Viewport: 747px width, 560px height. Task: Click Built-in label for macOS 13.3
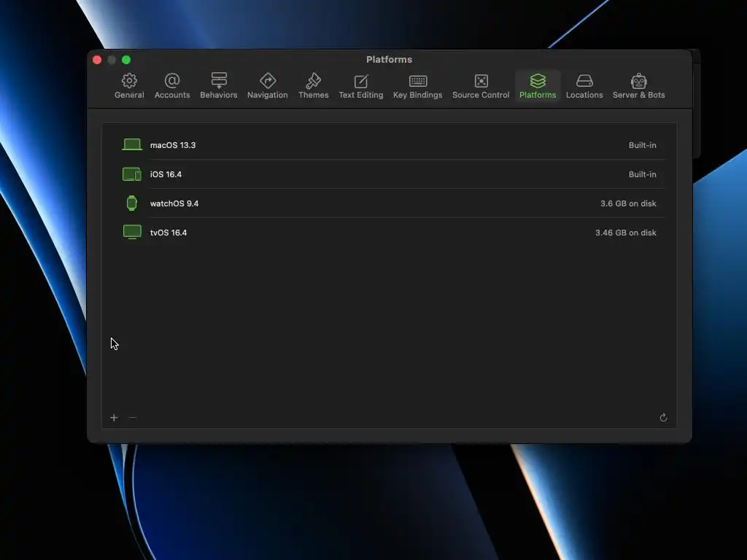tap(642, 145)
